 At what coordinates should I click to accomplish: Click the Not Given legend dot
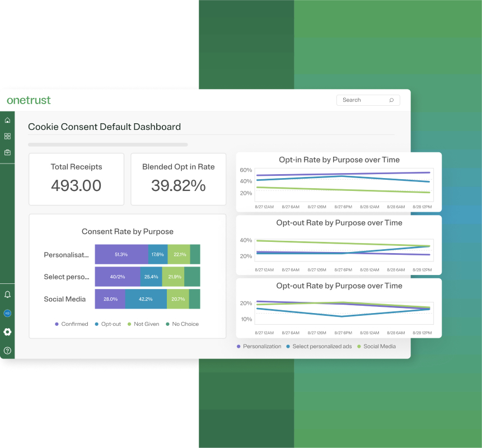pos(129,324)
